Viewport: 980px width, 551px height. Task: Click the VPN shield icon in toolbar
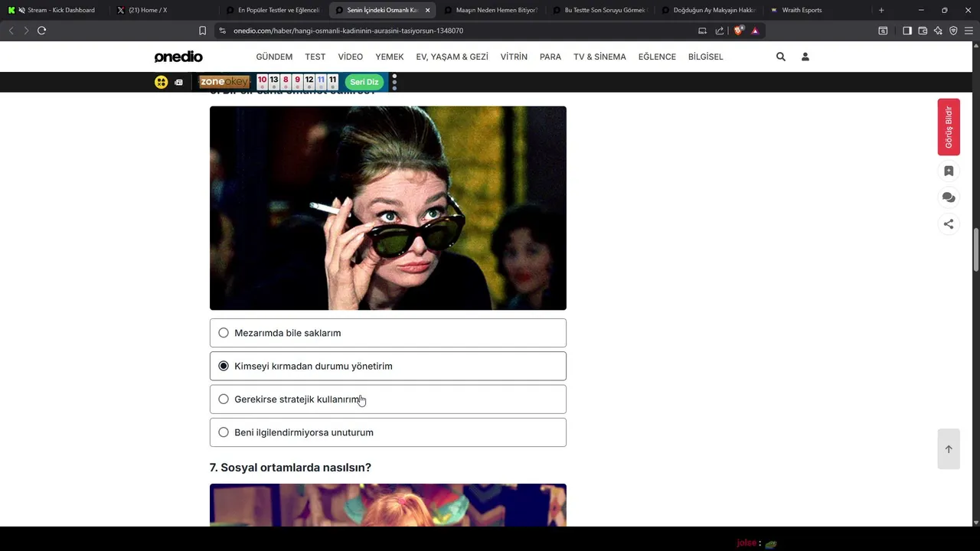[953, 31]
